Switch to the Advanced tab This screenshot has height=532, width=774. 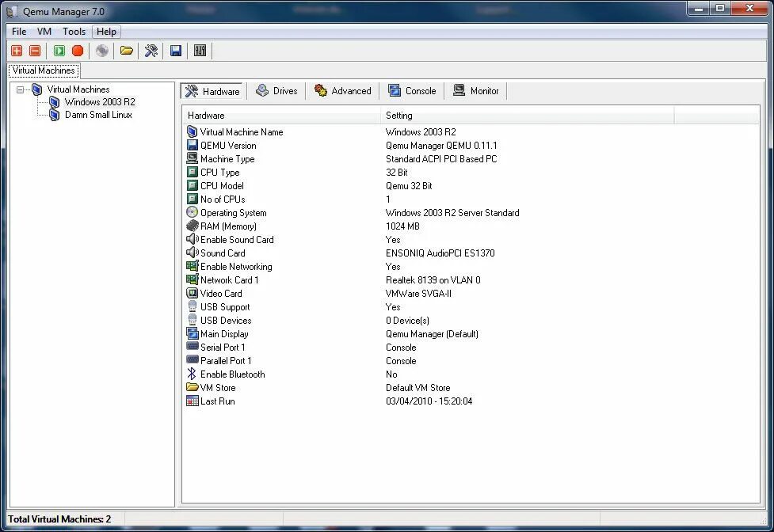tap(342, 91)
